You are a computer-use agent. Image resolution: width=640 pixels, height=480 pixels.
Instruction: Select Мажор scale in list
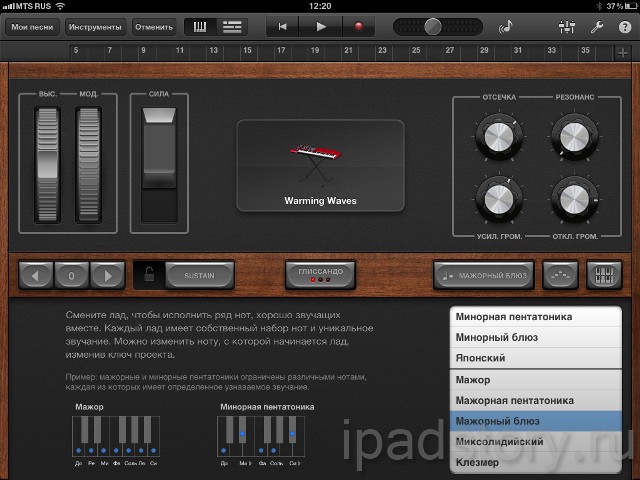click(536, 380)
